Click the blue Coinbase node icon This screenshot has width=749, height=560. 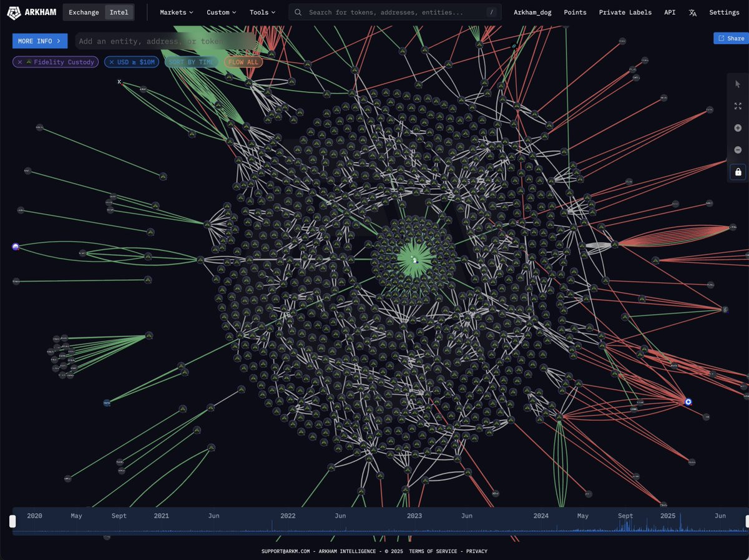click(x=688, y=402)
